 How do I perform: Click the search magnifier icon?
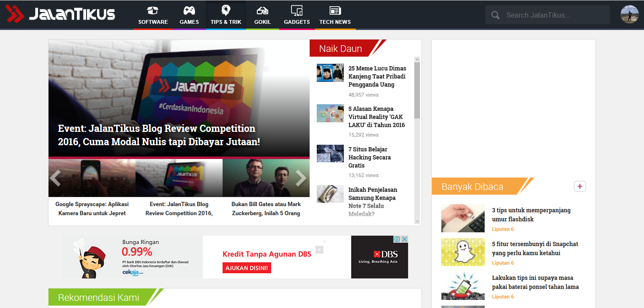(x=496, y=15)
